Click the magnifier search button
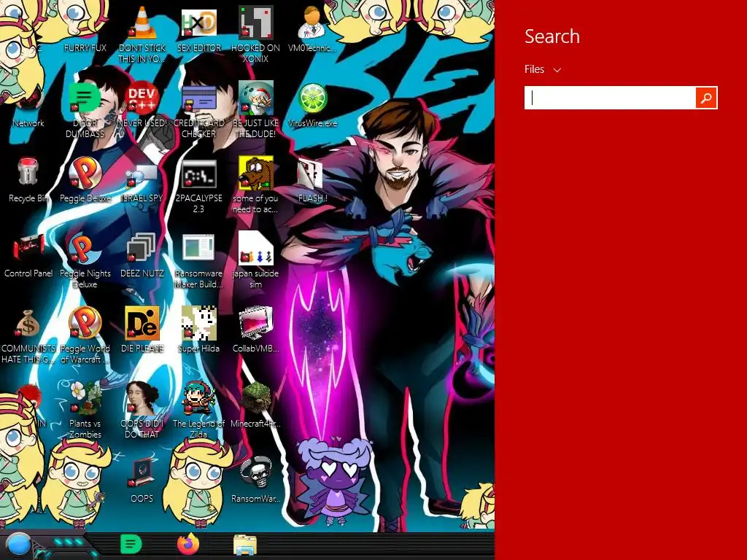747x560 pixels. tap(706, 98)
